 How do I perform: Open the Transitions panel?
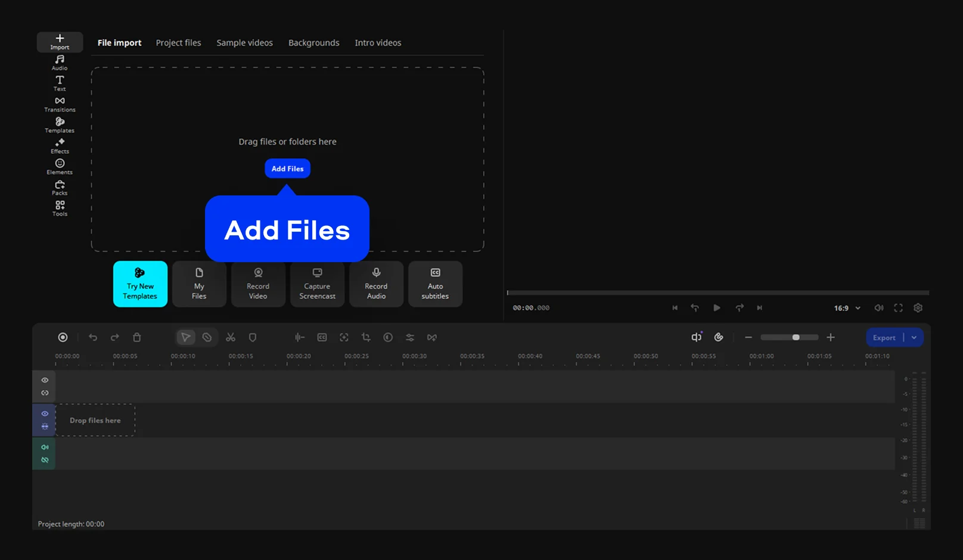[x=60, y=104]
